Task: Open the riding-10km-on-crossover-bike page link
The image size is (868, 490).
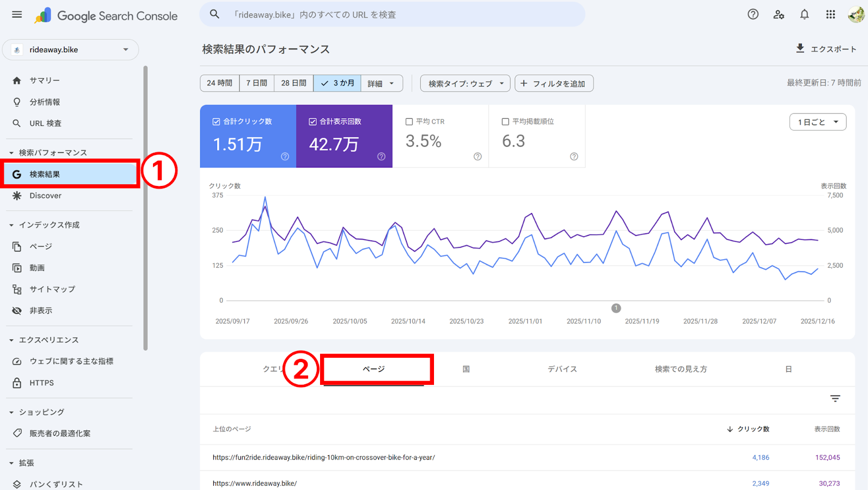Action: pyautogui.click(x=324, y=457)
